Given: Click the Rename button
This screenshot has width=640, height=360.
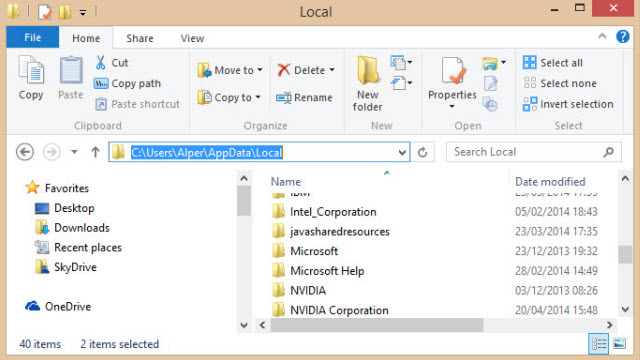Looking at the screenshot, I should click(304, 98).
